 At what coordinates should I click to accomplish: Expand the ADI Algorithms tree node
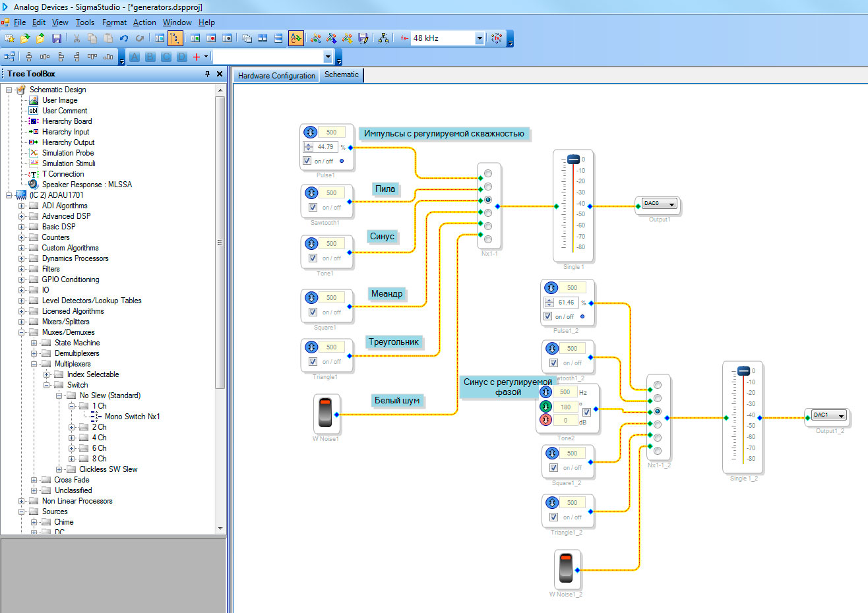pos(21,206)
